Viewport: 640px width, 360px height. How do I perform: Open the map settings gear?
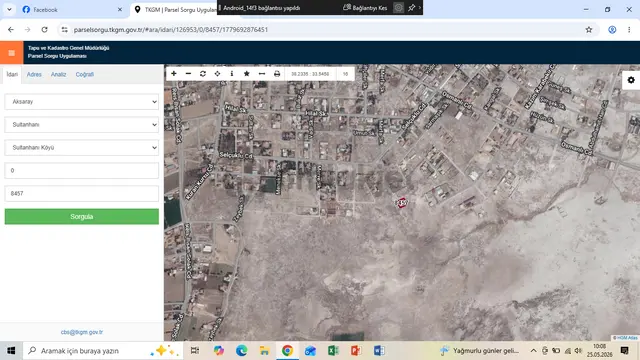pyautogui.click(x=631, y=80)
